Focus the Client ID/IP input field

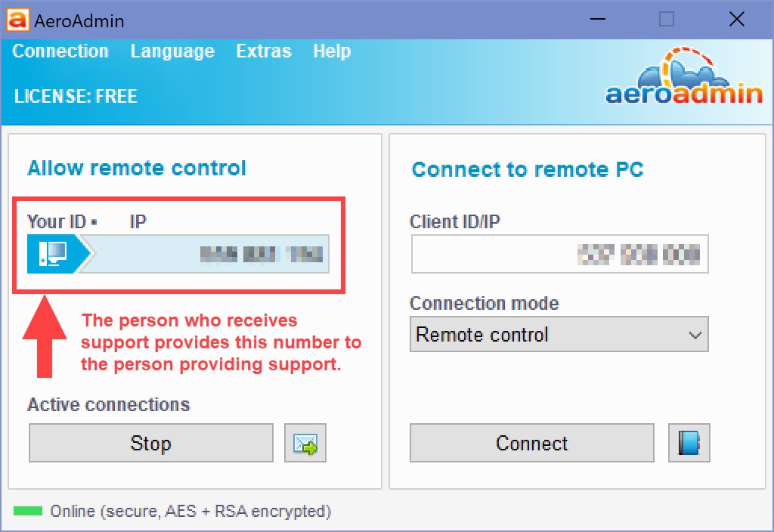pyautogui.click(x=560, y=254)
